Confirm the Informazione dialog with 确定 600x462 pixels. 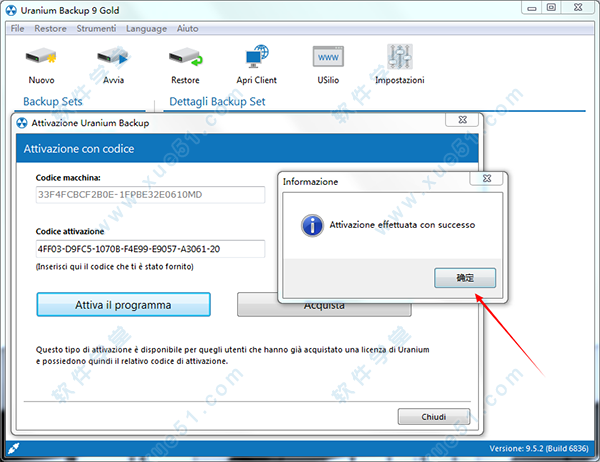465,278
